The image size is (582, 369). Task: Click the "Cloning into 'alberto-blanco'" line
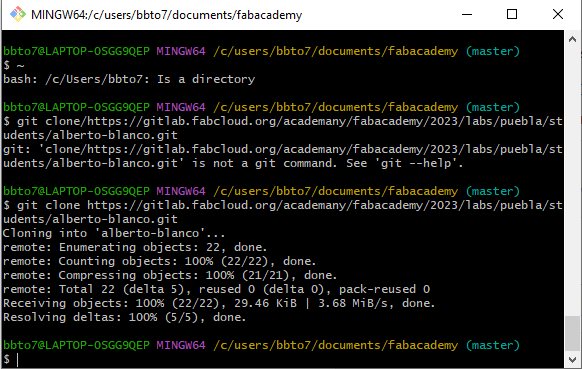pyautogui.click(x=114, y=233)
